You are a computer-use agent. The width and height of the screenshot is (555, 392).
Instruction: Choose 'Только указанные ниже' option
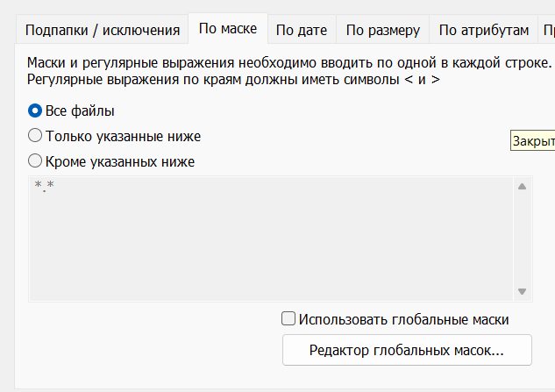35,136
